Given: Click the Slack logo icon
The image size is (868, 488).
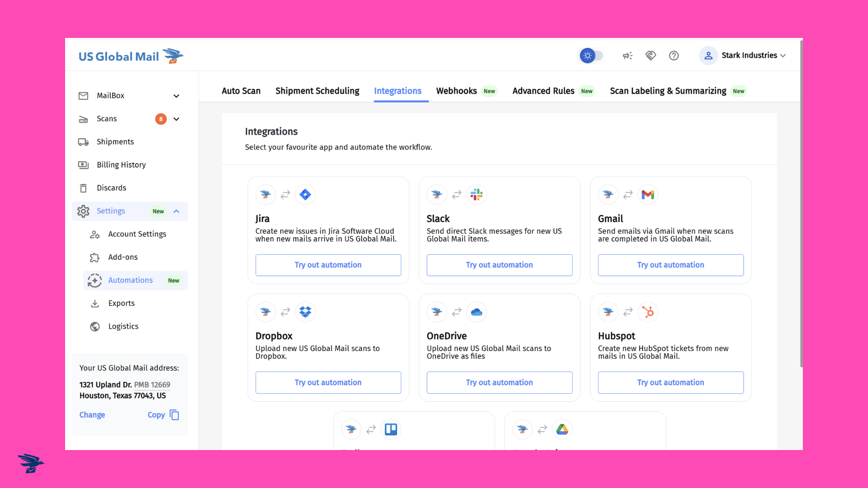Looking at the screenshot, I should tap(476, 195).
